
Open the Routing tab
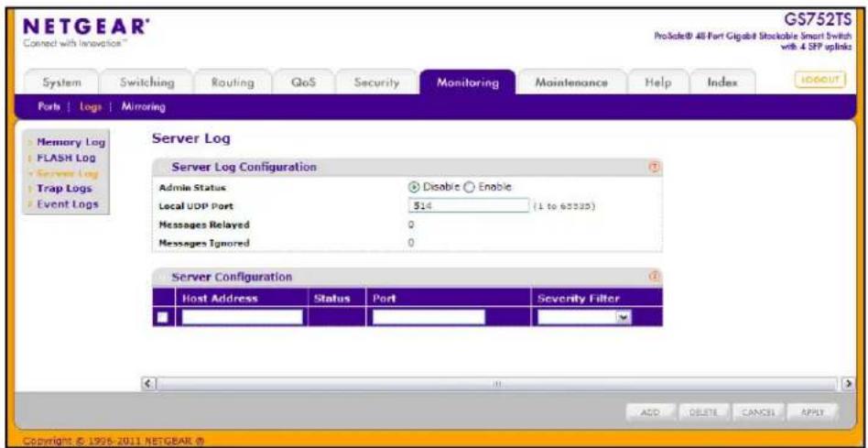(x=233, y=82)
